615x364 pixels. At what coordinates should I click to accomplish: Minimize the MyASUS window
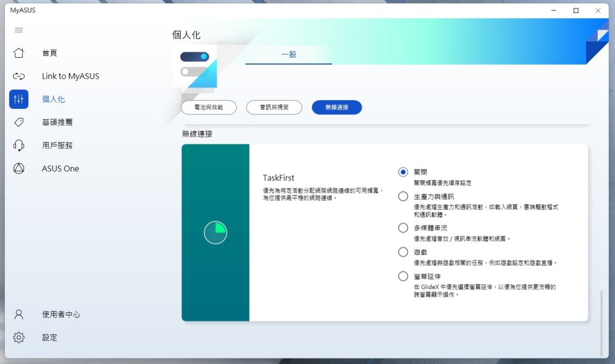554,10
